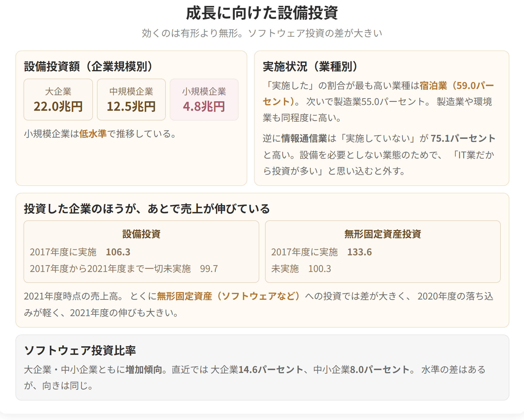Click the bold text 大企業14.6パーセント
This screenshot has width=524, height=420.
pos(257,370)
